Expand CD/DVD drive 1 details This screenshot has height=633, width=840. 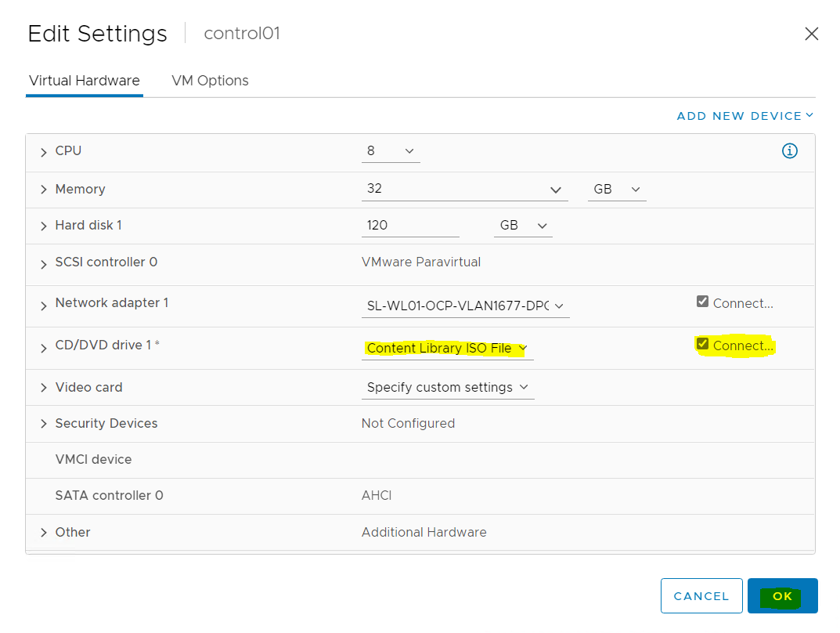[44, 348]
